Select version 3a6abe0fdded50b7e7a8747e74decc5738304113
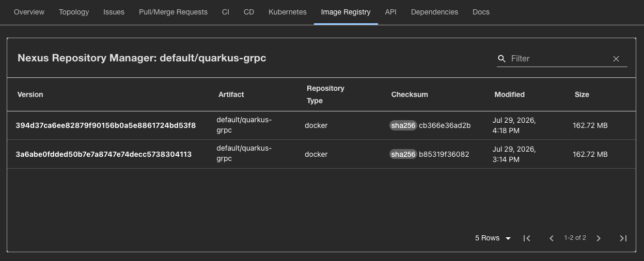The image size is (644, 261). point(104,154)
